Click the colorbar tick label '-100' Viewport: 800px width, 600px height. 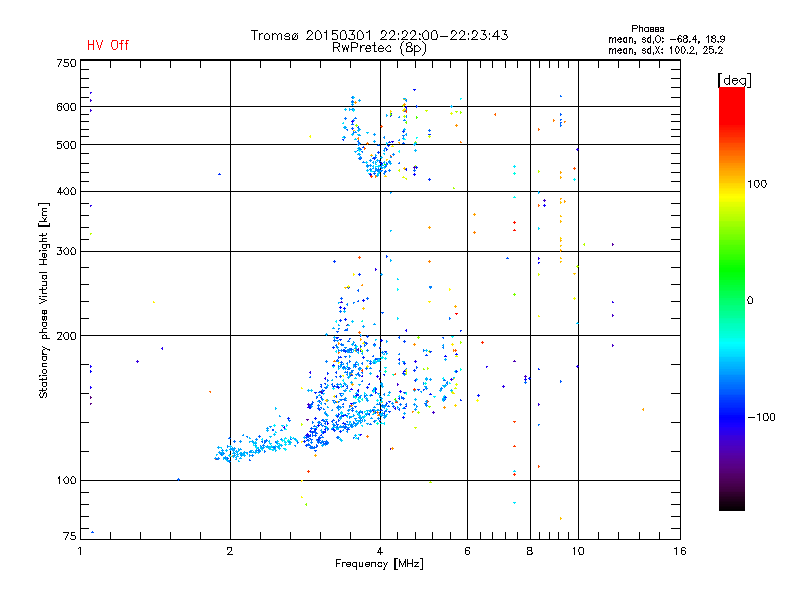tap(761, 417)
